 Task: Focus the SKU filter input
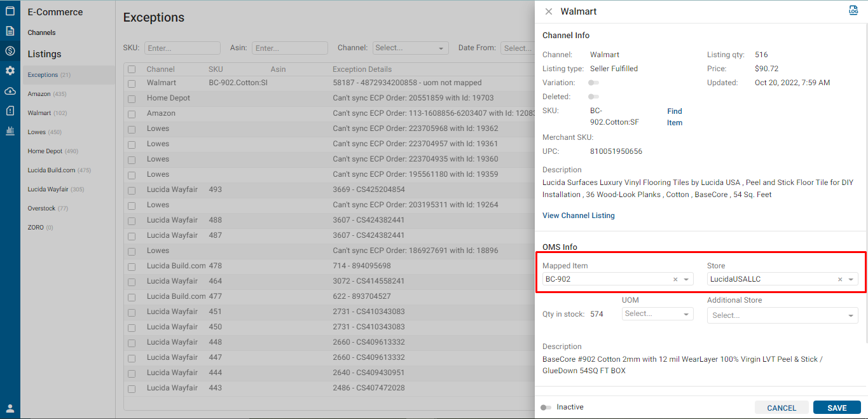pos(183,48)
